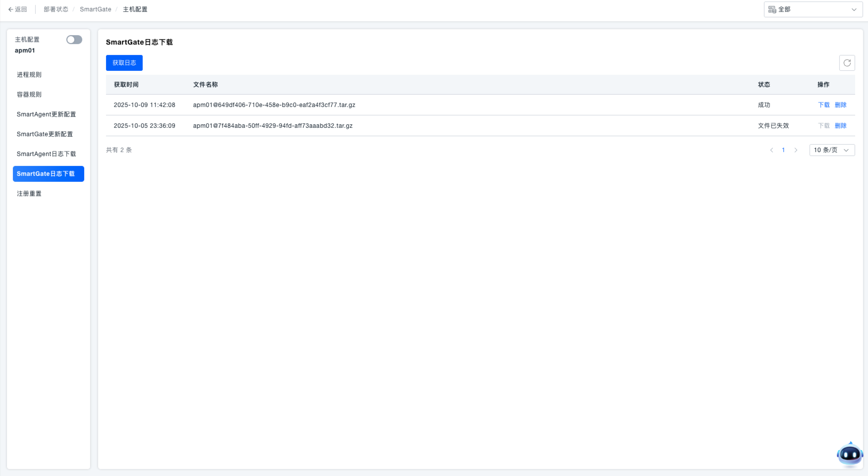The width and height of the screenshot is (868, 476).
Task: Open the 全部 dropdown at top right
Action: point(813,9)
